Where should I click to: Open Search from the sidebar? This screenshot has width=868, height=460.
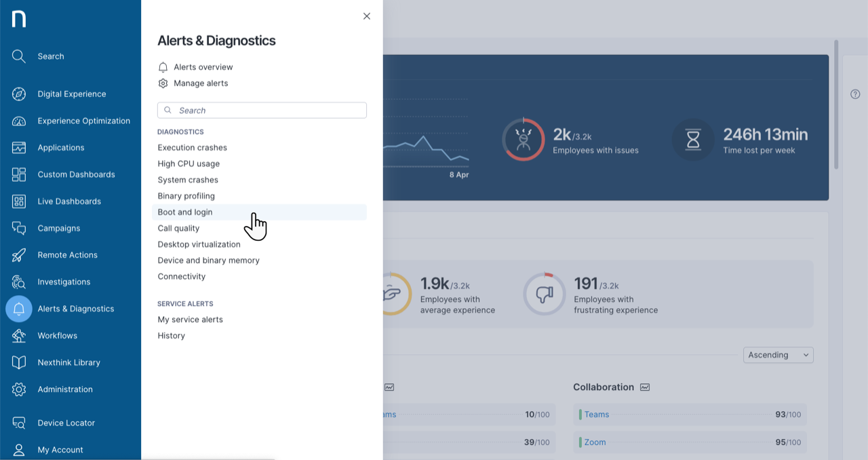pyautogui.click(x=50, y=56)
